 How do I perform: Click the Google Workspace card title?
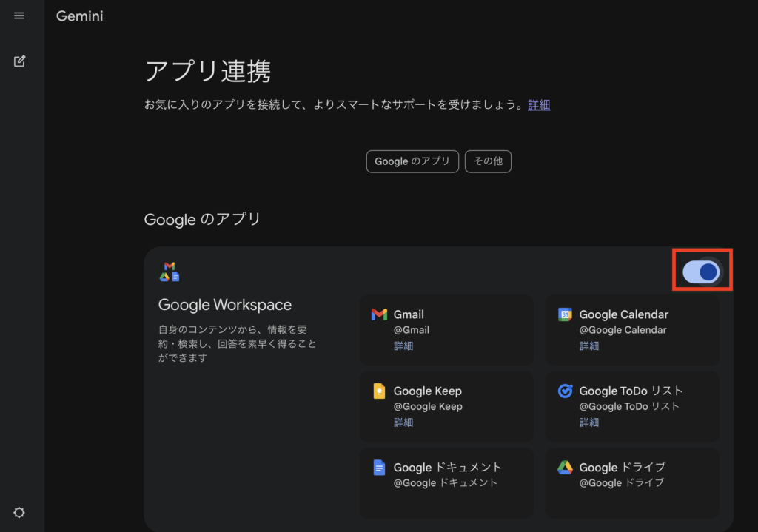coord(225,305)
